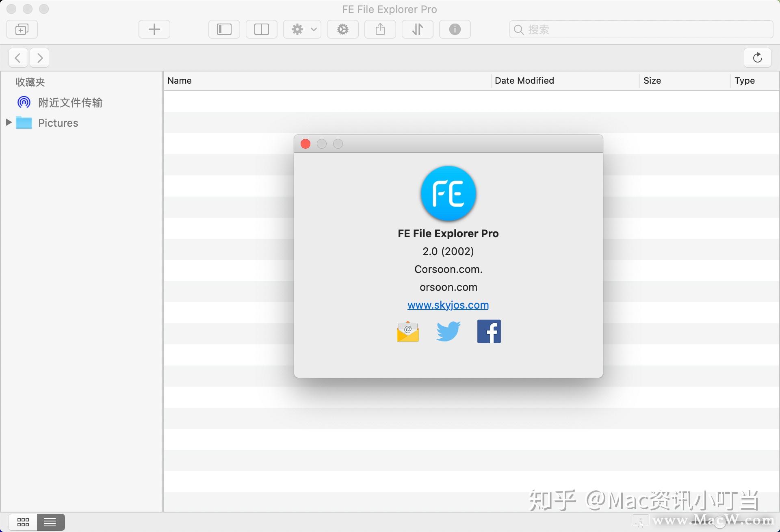The height and width of the screenshot is (532, 780).
Task: Click the plus button to add a connection
Action: click(x=154, y=29)
